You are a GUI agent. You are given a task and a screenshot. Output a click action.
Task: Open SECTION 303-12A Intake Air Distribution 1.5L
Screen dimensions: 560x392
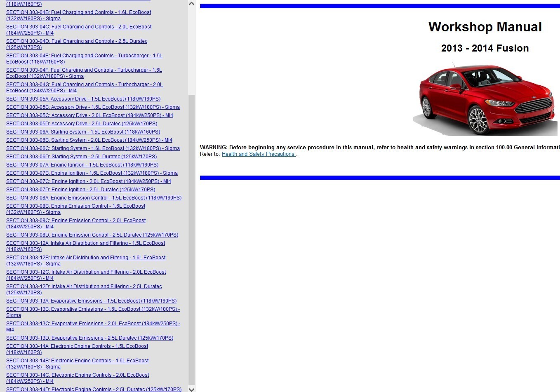pyautogui.click(x=85, y=246)
